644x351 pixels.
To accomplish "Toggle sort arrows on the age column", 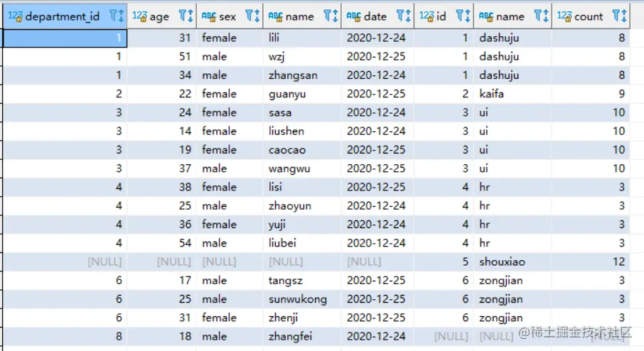I will click(x=190, y=16).
